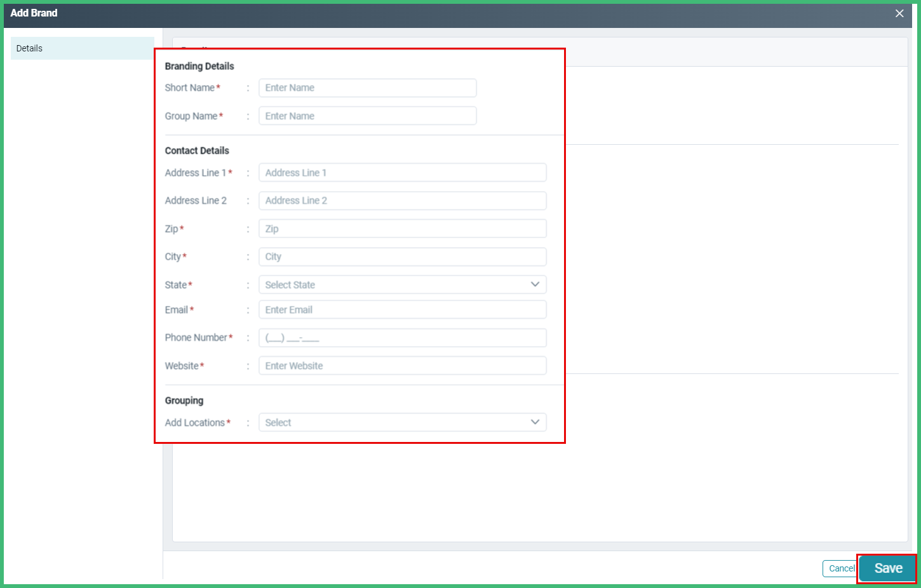Click the Add Locations chevron arrow
The image size is (921, 588).
tap(535, 422)
